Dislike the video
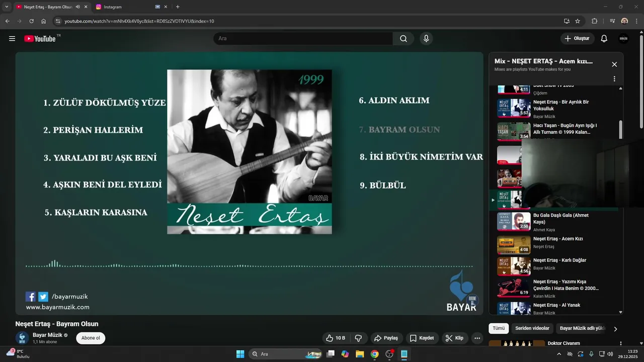The height and width of the screenshot is (362, 644). coord(358,338)
